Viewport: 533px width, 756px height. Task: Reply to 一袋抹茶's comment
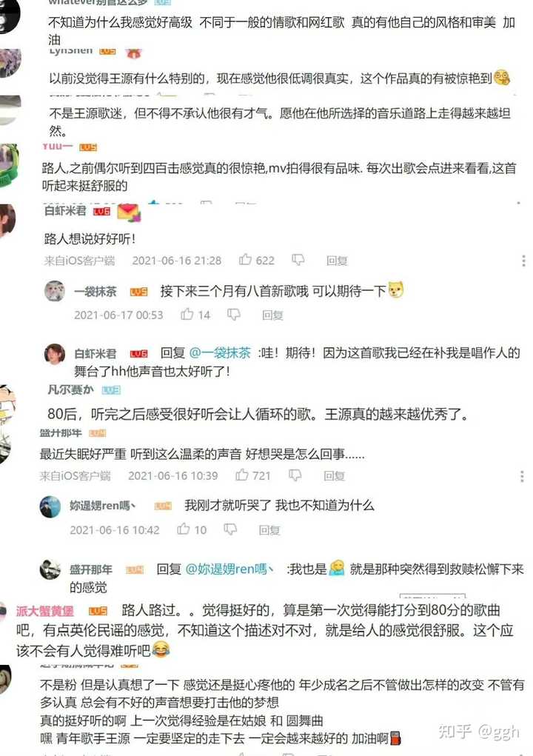click(272, 315)
